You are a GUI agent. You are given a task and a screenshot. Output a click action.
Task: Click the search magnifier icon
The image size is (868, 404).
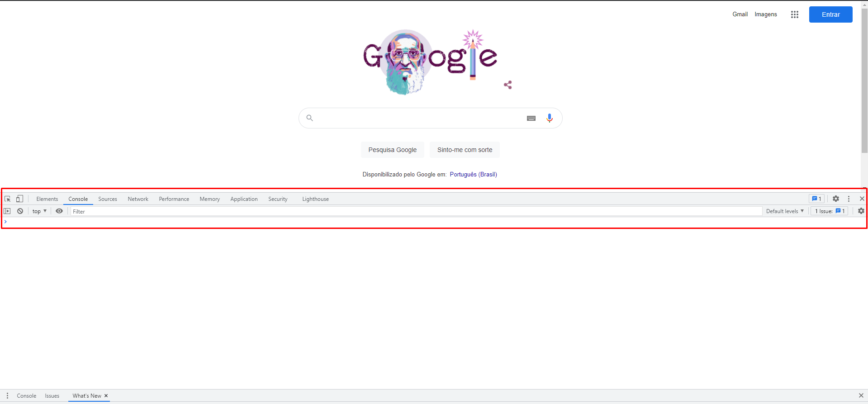click(309, 118)
